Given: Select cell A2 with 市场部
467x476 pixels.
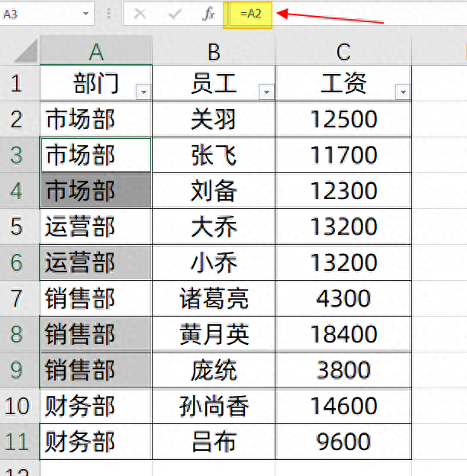Looking at the screenshot, I should pyautogui.click(x=96, y=119).
